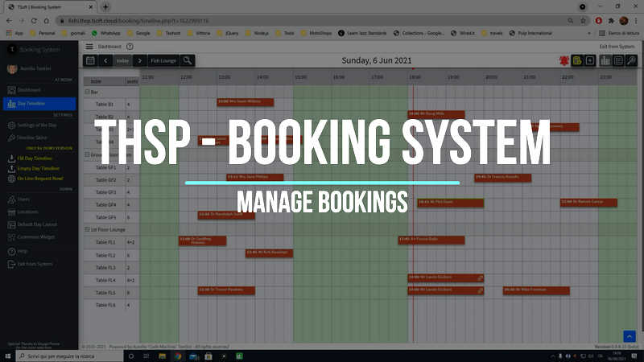
Task: Toggle the 1st Floor Lounge group checkbox
Action: [x=87, y=229]
